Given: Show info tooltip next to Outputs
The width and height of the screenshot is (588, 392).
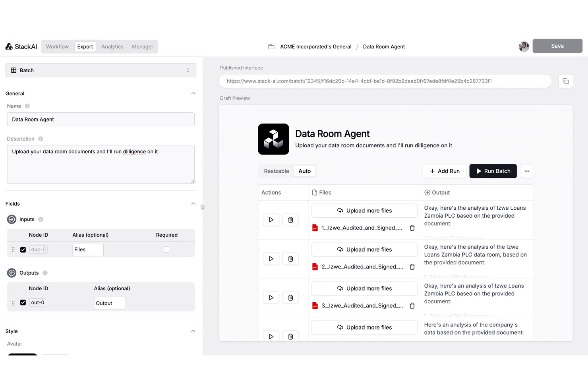Looking at the screenshot, I should tap(45, 273).
